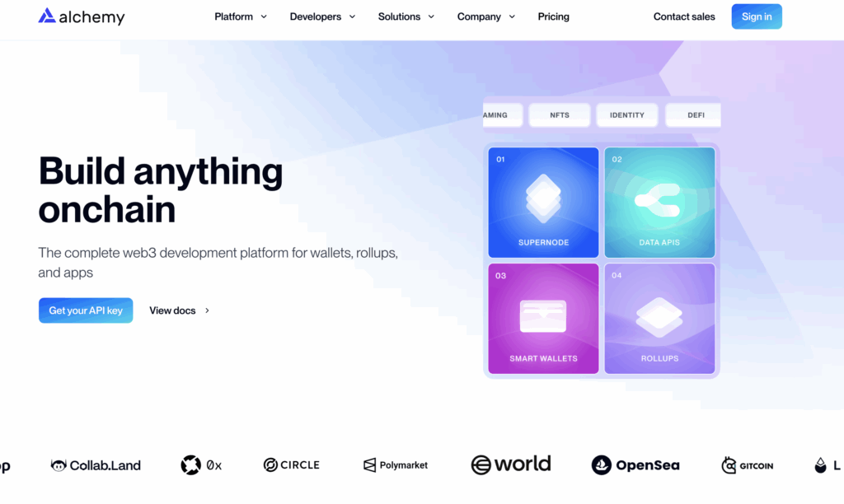Screen dimensions: 844x504
Task: Select the NFTs category tab
Action: pyautogui.click(x=560, y=115)
